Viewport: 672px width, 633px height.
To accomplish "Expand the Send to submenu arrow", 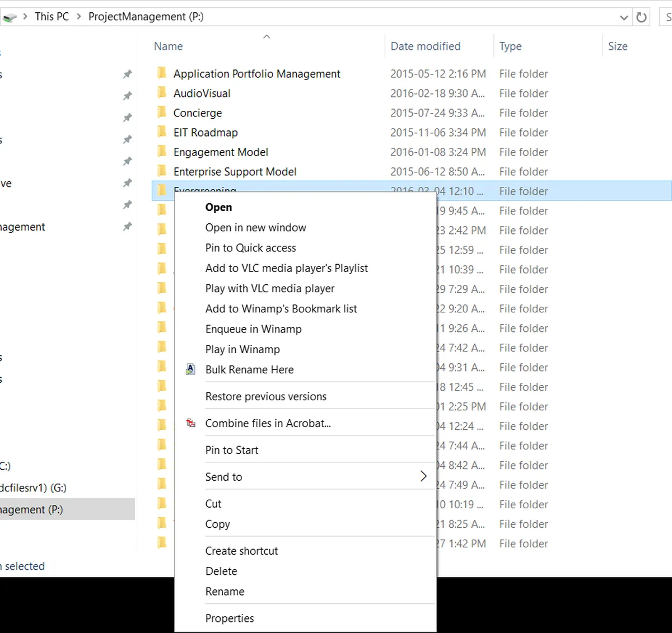I will (x=423, y=476).
